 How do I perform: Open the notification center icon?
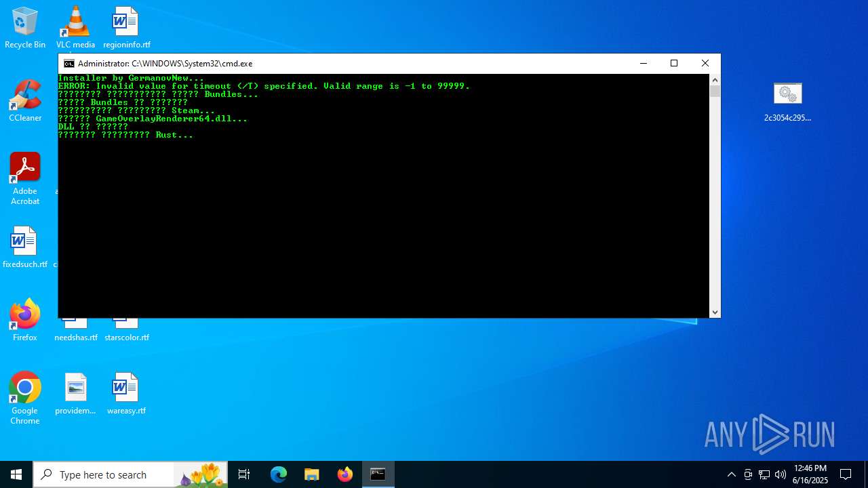[846, 474]
